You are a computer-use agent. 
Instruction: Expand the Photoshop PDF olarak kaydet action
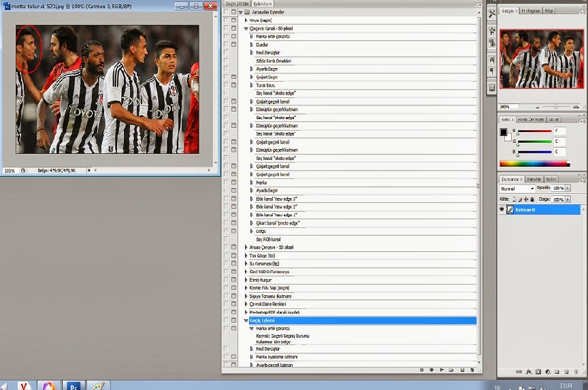click(246, 312)
